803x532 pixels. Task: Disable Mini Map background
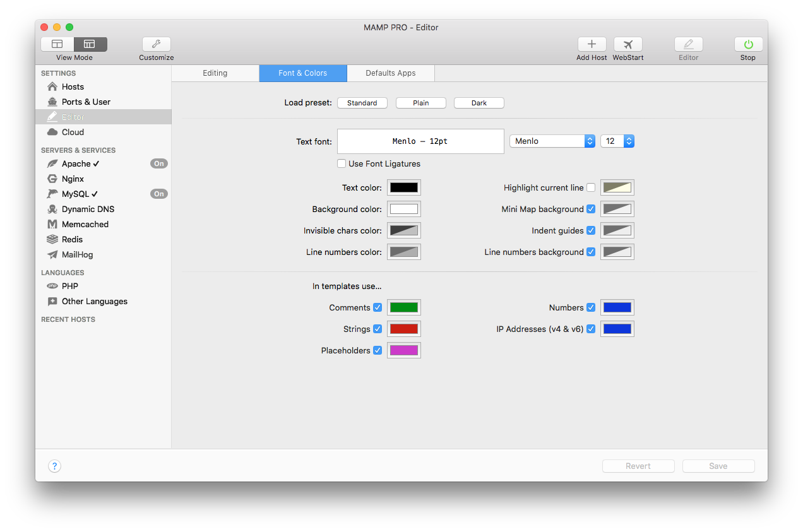[x=591, y=208]
